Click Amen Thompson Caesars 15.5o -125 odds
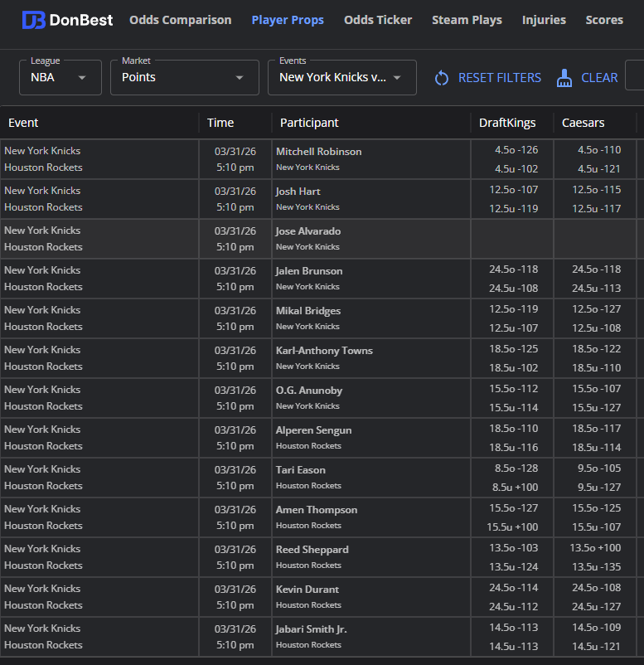Viewport: 644px width, 665px height. click(597, 508)
